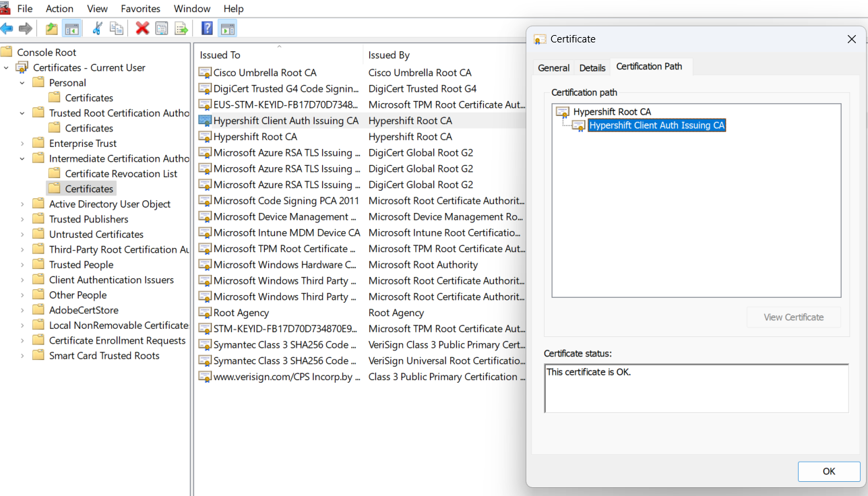Click the Properties toolbar icon

coord(162,28)
